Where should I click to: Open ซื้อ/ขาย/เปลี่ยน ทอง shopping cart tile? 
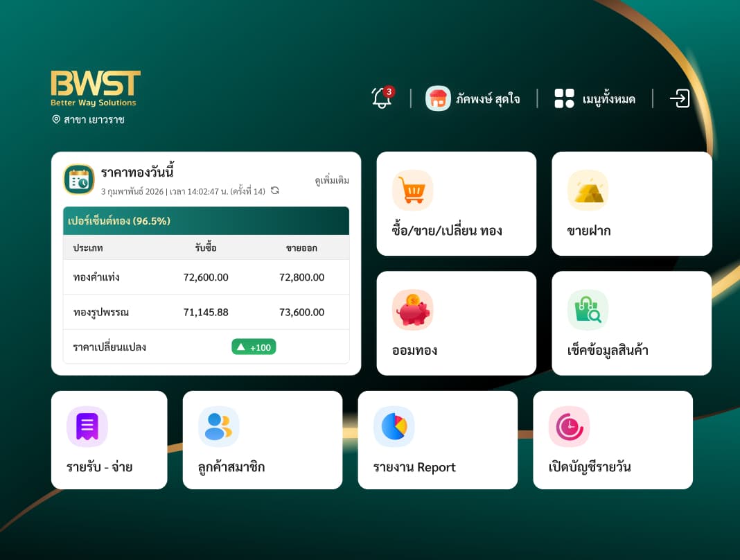(457, 204)
